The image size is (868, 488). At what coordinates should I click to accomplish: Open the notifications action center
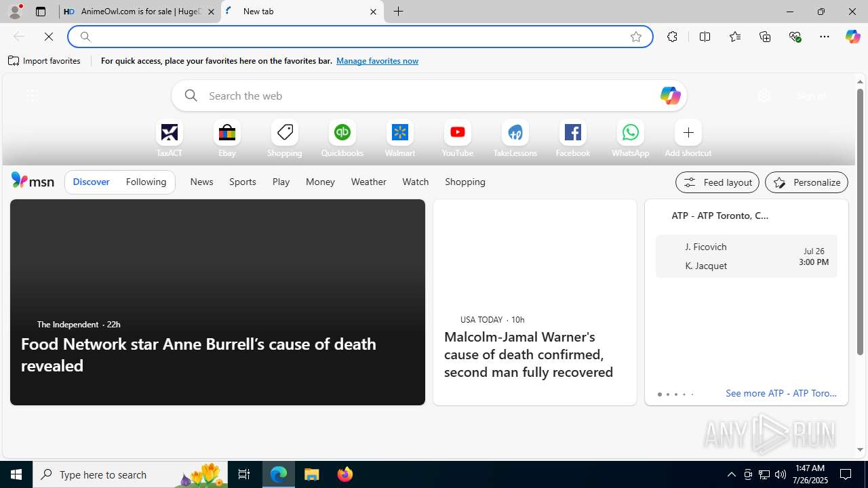coord(846,474)
